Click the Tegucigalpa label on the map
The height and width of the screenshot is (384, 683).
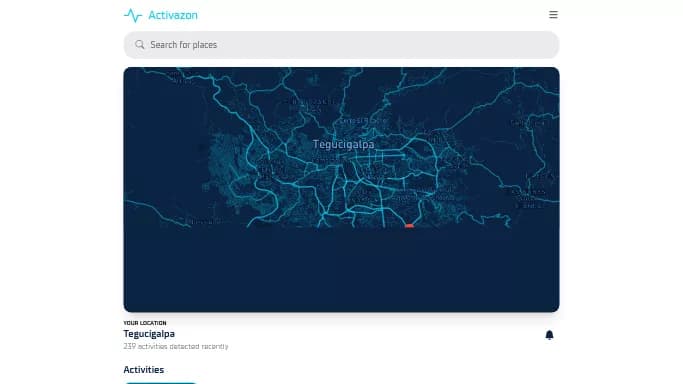point(343,145)
